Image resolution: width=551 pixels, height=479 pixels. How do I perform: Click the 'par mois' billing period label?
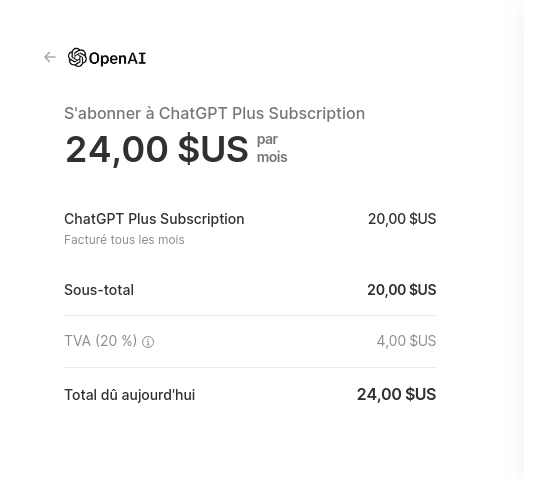[x=272, y=148]
